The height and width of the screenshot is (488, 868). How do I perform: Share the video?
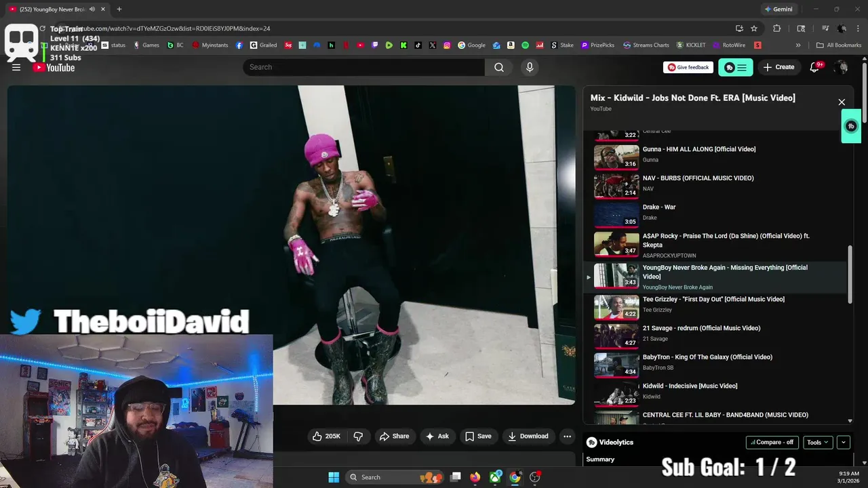394,436
